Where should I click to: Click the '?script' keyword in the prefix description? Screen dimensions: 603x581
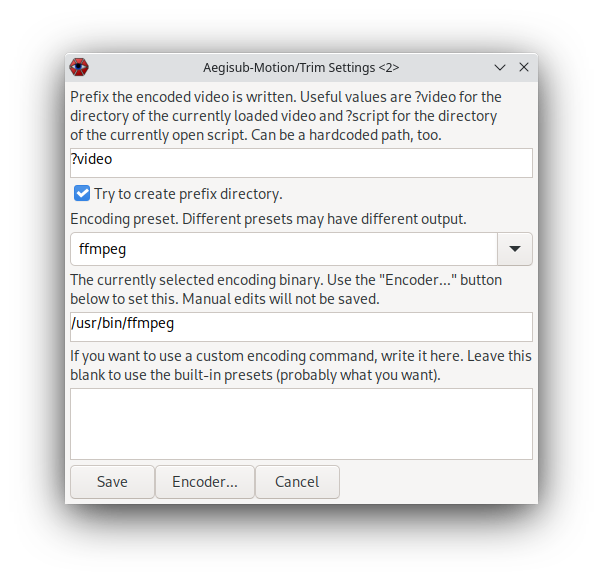(367, 116)
